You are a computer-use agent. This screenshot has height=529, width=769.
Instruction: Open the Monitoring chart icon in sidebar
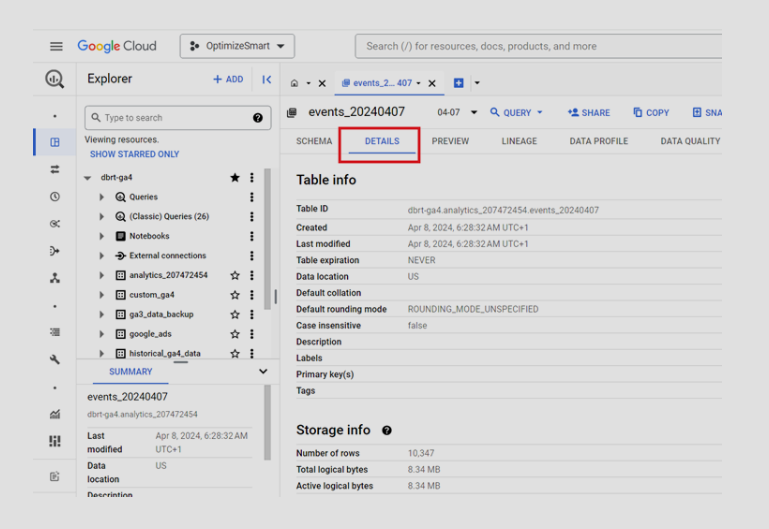54,414
